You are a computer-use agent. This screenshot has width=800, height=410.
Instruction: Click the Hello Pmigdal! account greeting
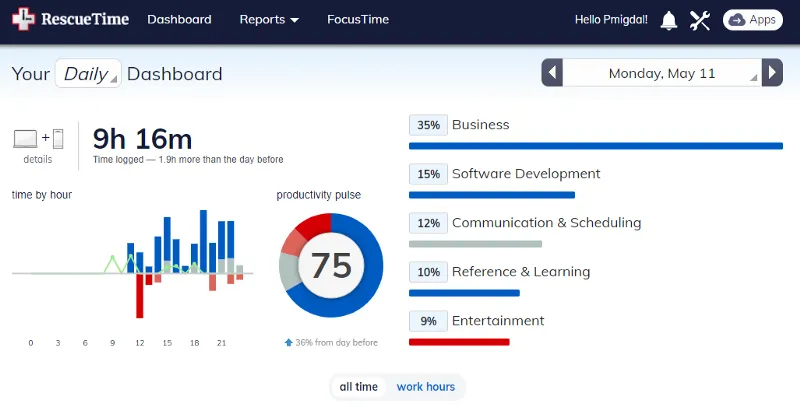pyautogui.click(x=611, y=20)
